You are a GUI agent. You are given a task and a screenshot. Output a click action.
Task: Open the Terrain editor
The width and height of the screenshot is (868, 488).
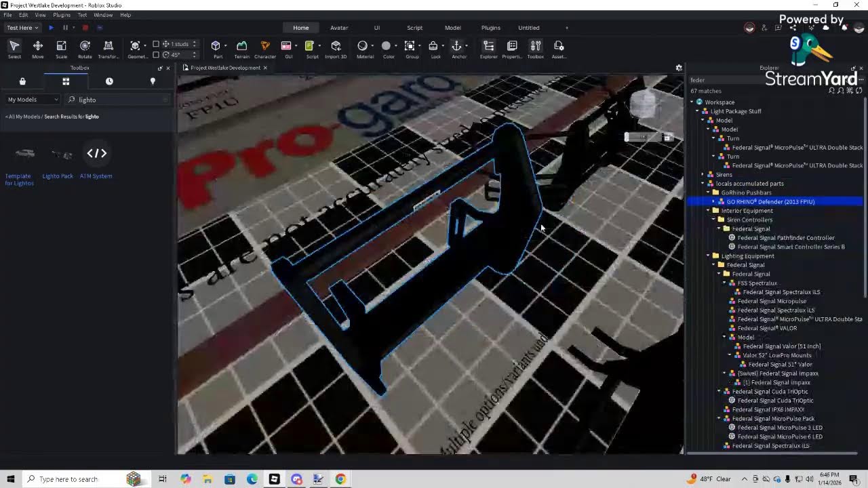(x=241, y=49)
